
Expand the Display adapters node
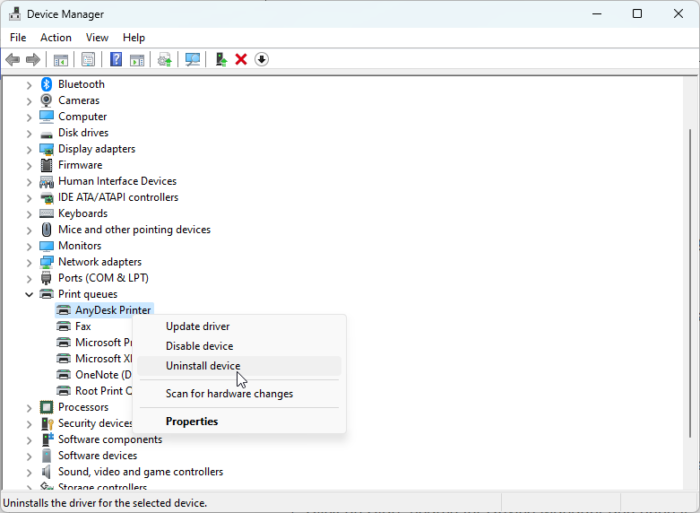(x=29, y=150)
